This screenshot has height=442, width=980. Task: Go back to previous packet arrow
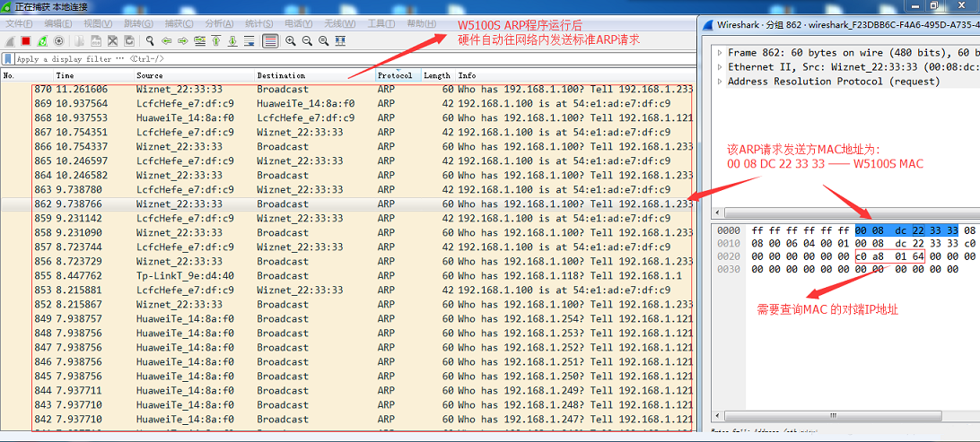point(166,41)
